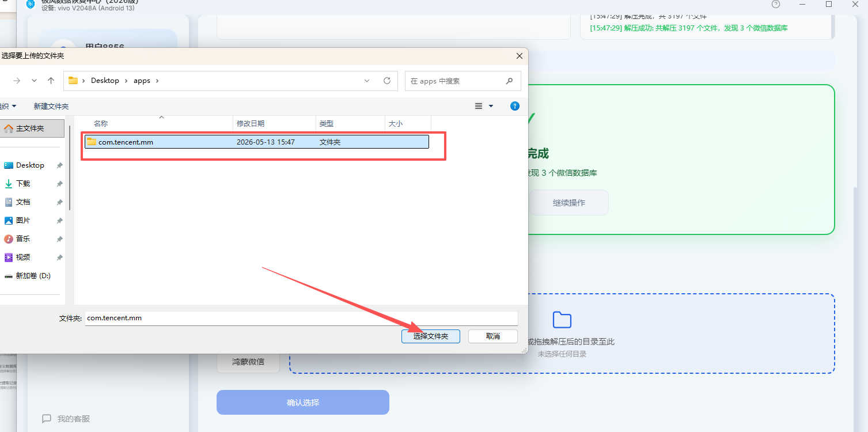Open the dialog help icon
Viewport: 868px width, 432px height.
click(x=515, y=106)
